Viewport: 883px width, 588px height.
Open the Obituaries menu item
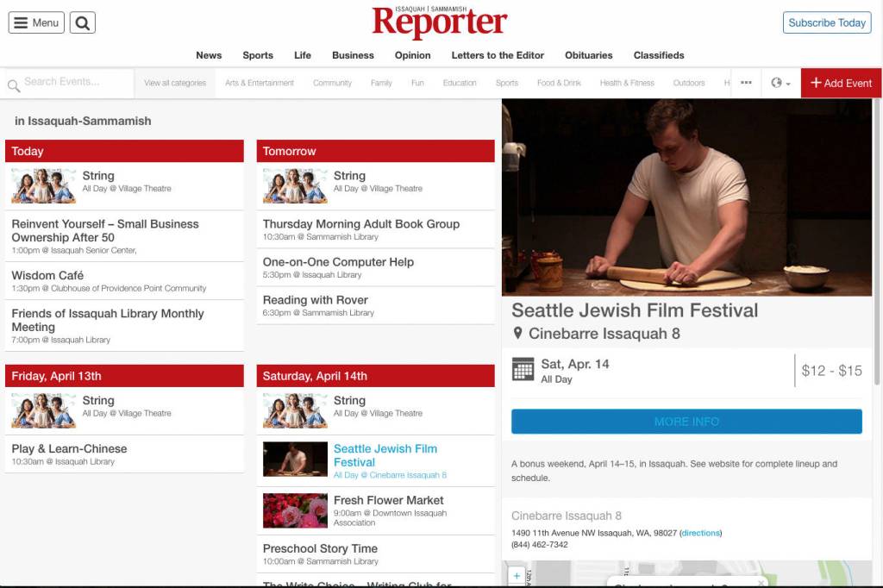pyautogui.click(x=588, y=55)
